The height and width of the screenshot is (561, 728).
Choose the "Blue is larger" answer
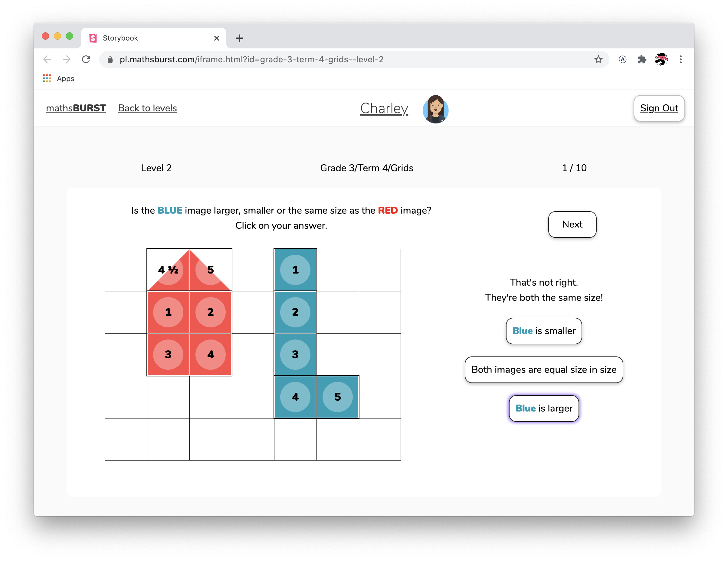click(x=544, y=408)
